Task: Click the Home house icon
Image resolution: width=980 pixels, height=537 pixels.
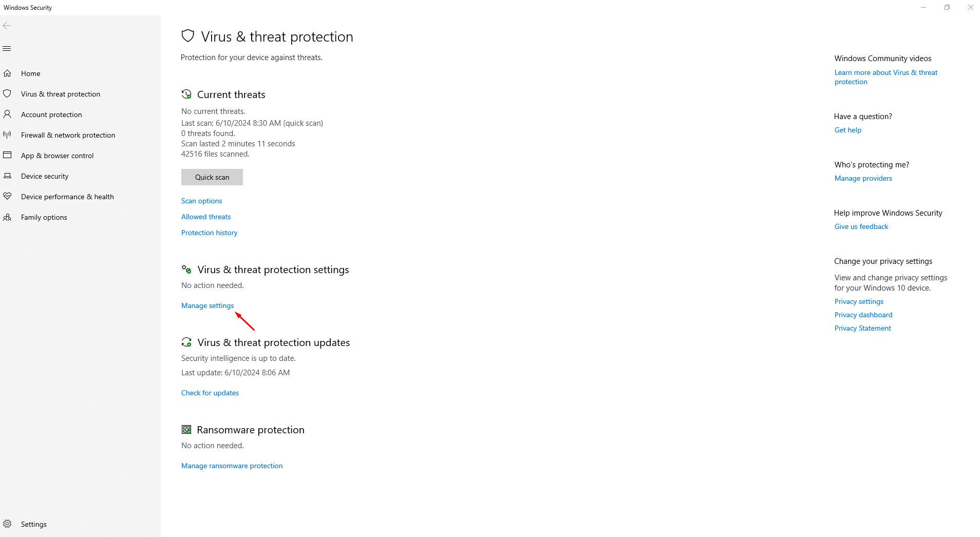Action: pyautogui.click(x=7, y=73)
